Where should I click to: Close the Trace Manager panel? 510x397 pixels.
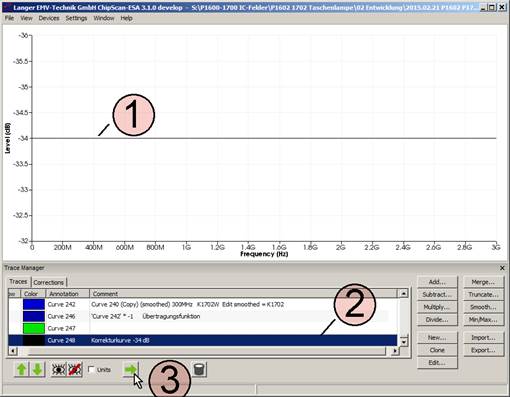click(x=502, y=268)
